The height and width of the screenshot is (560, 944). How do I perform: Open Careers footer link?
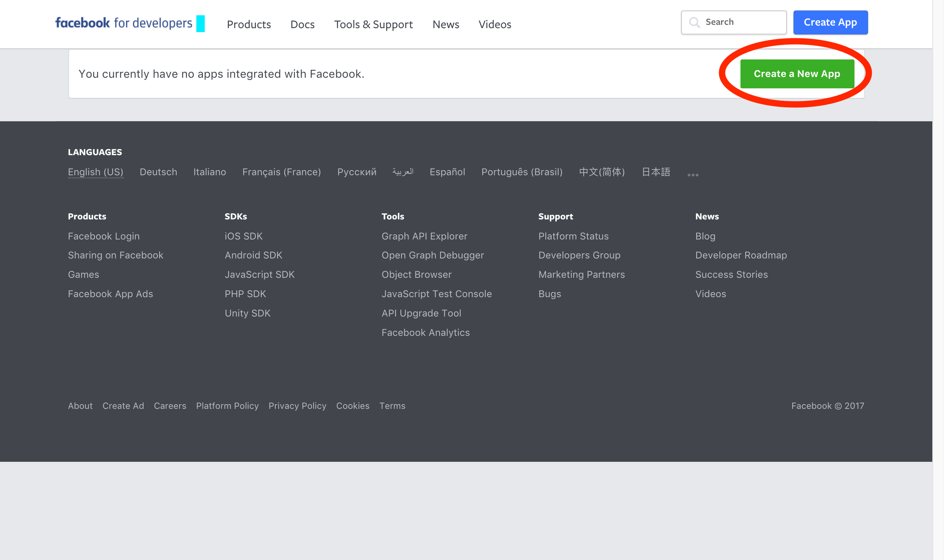click(x=170, y=406)
